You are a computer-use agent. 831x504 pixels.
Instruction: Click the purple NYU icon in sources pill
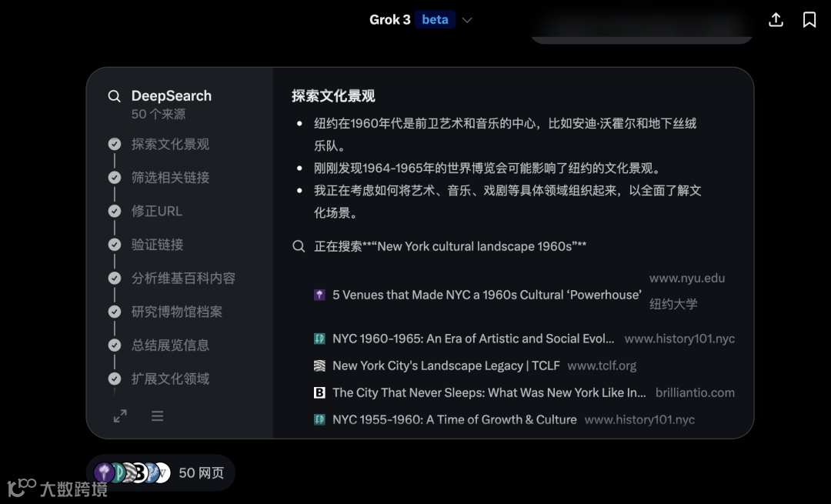pos(104,472)
